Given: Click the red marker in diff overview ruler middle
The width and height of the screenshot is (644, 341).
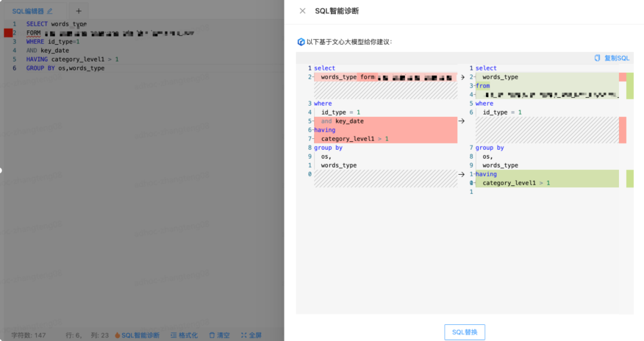Looking at the screenshot, I should click(623, 130).
